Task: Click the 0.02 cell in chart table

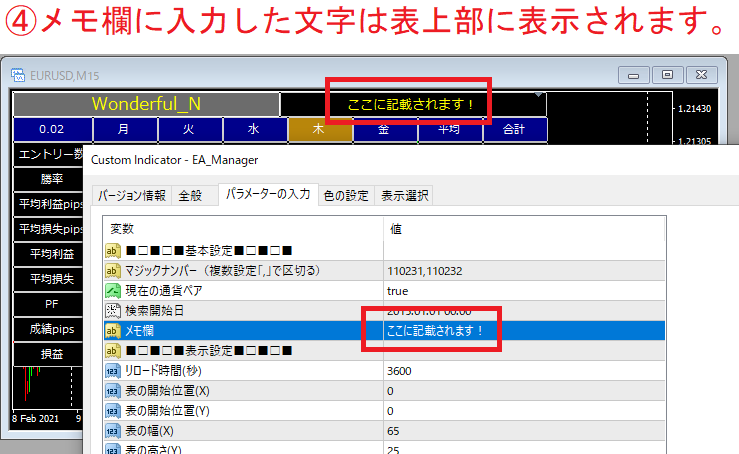Action: [52, 129]
